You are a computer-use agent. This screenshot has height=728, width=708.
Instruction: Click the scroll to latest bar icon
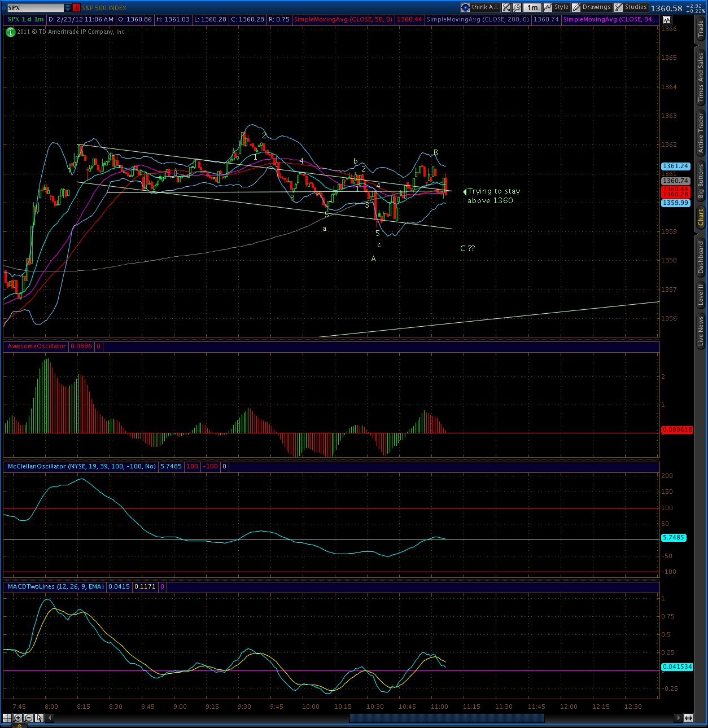688,718
